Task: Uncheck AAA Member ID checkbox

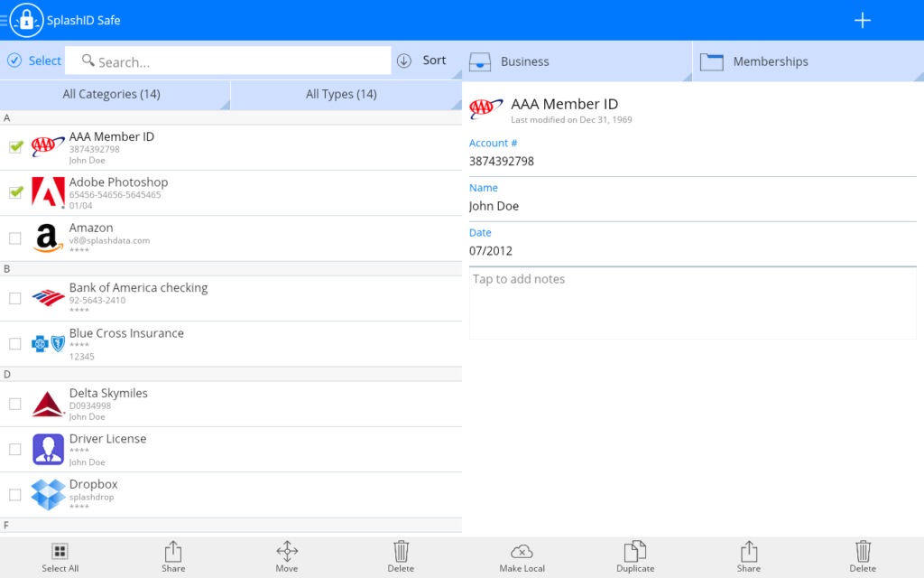Action: (x=16, y=146)
